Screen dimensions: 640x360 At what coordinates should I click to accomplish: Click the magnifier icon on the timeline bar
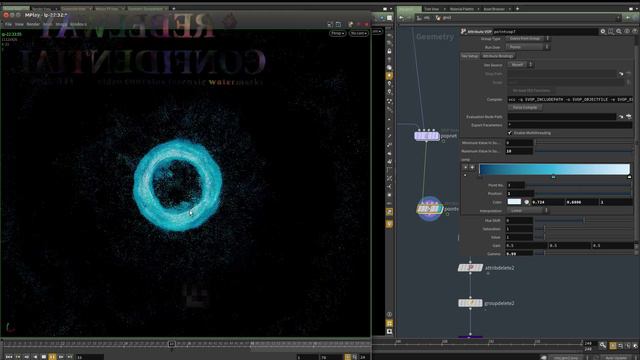click(x=603, y=345)
